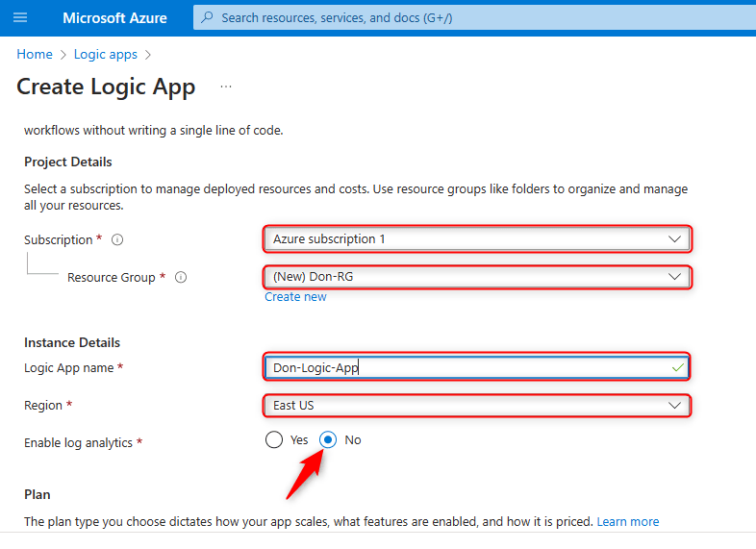This screenshot has width=756, height=549.
Task: Click Create new resource group link
Action: click(295, 297)
